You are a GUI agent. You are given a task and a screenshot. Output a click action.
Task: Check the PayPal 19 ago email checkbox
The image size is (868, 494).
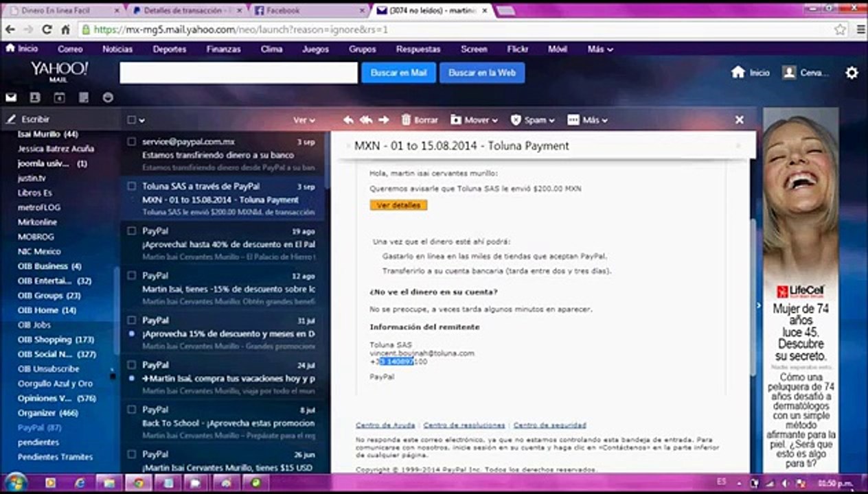[x=132, y=231]
